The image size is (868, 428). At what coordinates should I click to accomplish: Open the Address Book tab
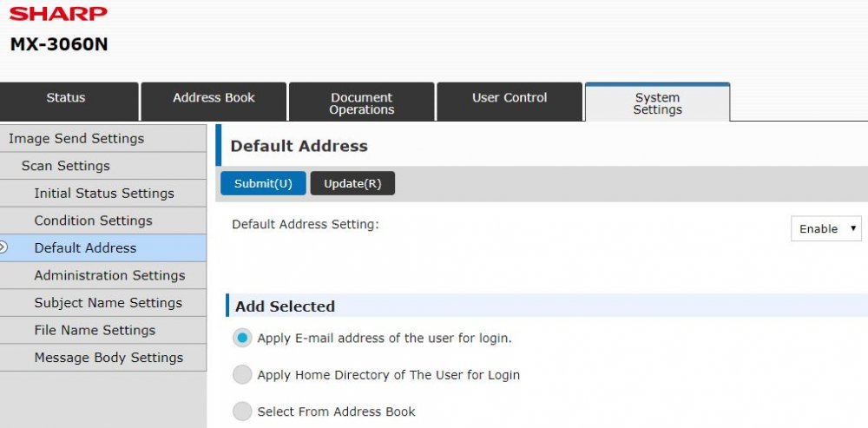pyautogui.click(x=214, y=98)
